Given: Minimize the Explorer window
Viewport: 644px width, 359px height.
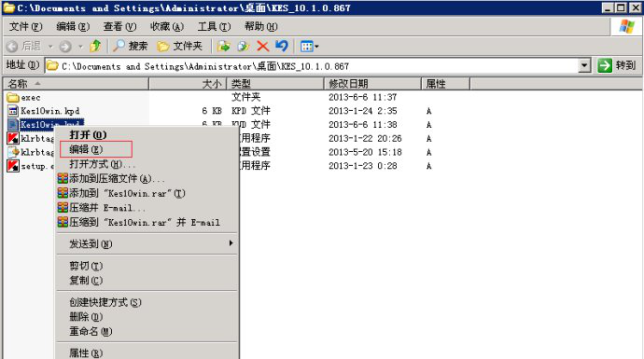Looking at the screenshot, I should [608, 7].
